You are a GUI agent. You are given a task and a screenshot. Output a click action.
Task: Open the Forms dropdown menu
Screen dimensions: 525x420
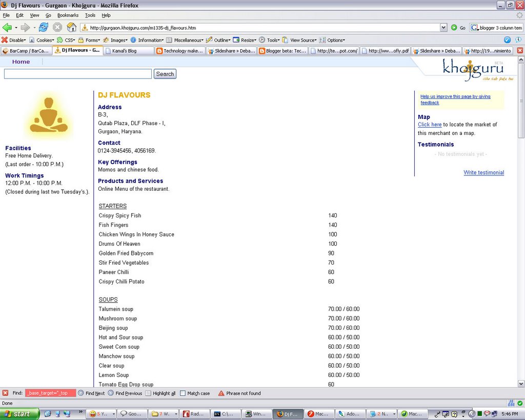point(89,40)
